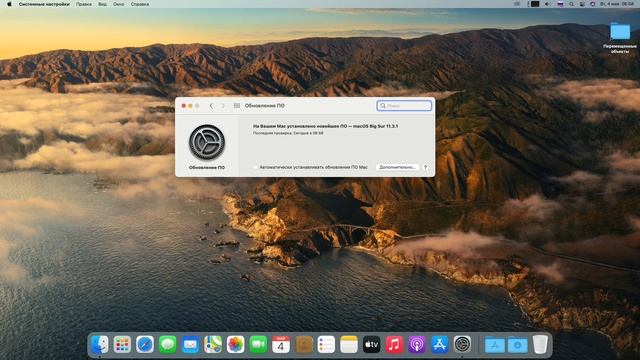Open Calendar showing 4 in dock

tap(281, 344)
